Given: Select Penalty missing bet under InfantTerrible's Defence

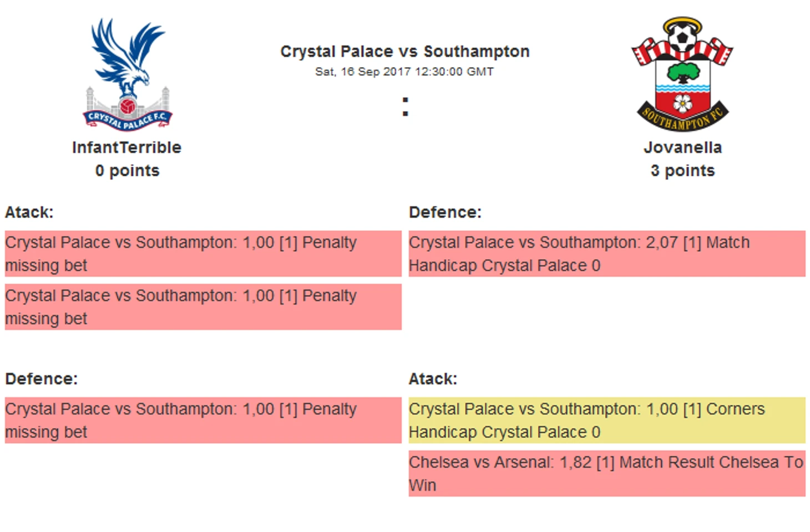Looking at the screenshot, I should click(203, 420).
